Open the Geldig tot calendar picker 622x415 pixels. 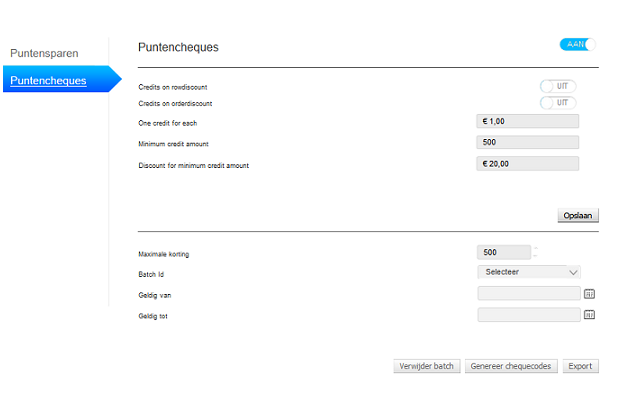point(589,315)
